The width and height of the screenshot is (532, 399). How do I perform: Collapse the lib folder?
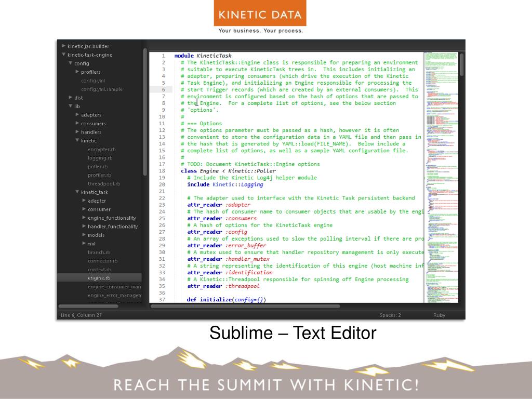tap(71, 106)
